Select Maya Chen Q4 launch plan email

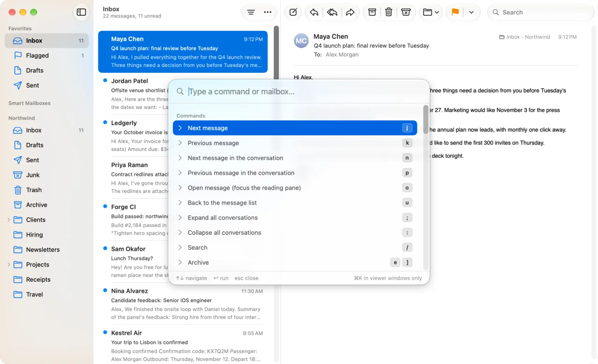click(x=183, y=52)
